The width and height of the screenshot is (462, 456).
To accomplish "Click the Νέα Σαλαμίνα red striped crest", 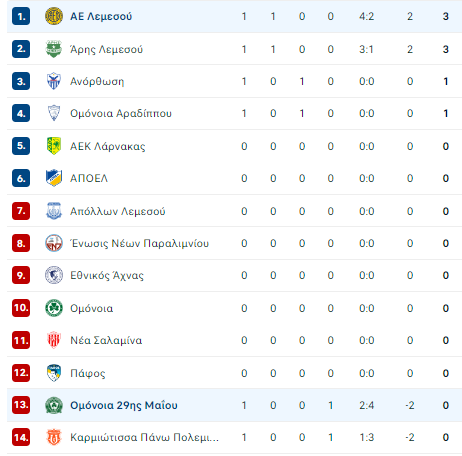I will click(54, 340).
